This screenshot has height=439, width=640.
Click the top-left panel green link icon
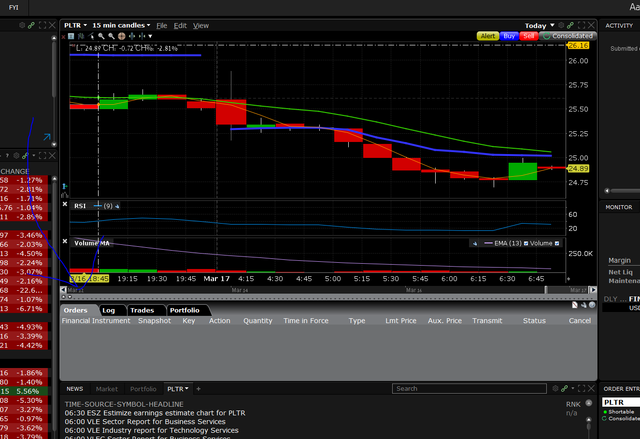[x=31, y=25]
